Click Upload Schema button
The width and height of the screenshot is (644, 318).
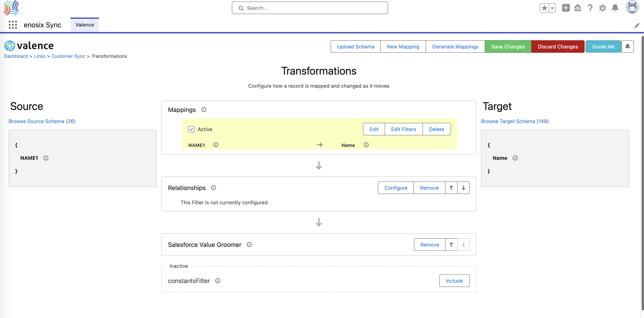[356, 46]
